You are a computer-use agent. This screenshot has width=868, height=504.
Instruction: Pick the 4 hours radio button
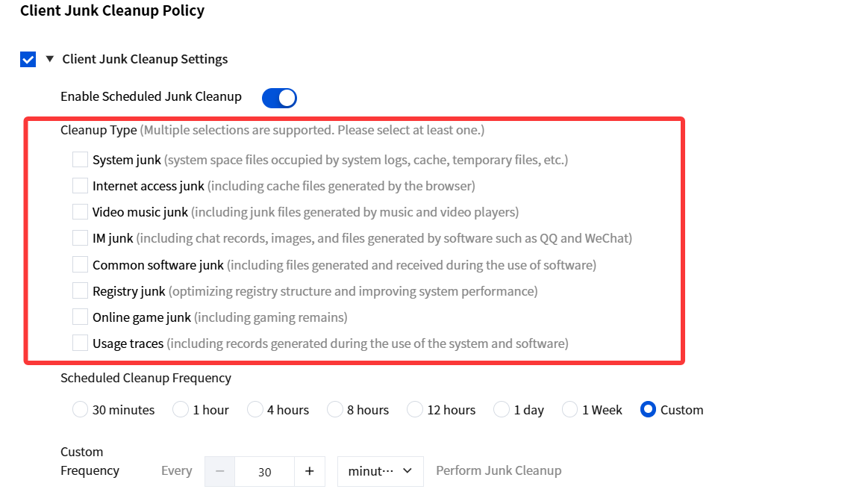(255, 409)
